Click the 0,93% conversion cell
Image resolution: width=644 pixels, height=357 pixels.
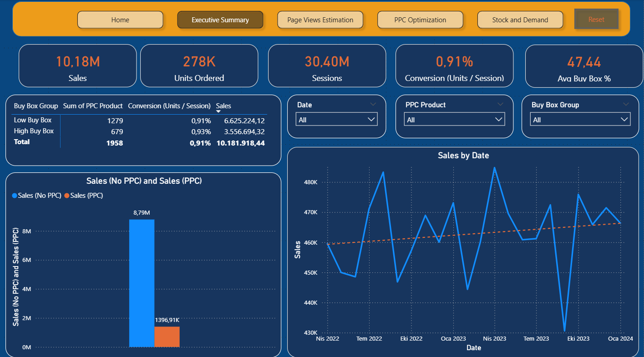[x=201, y=132]
